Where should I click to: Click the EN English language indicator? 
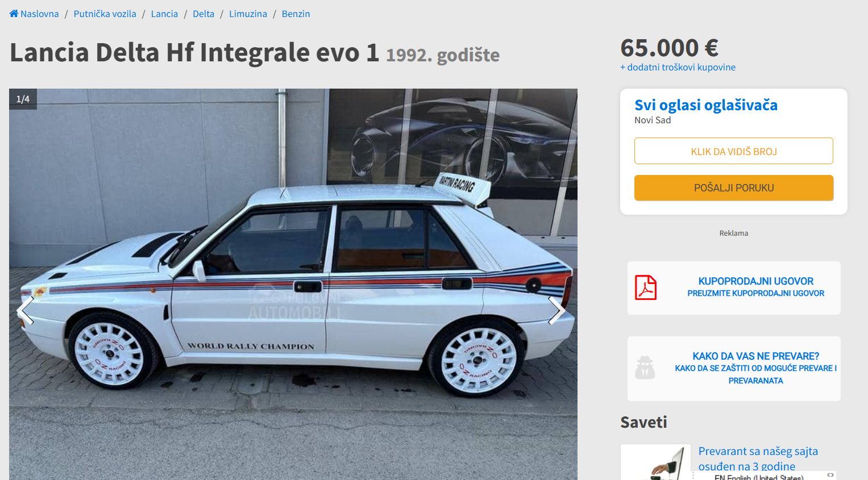pyautogui.click(x=758, y=477)
